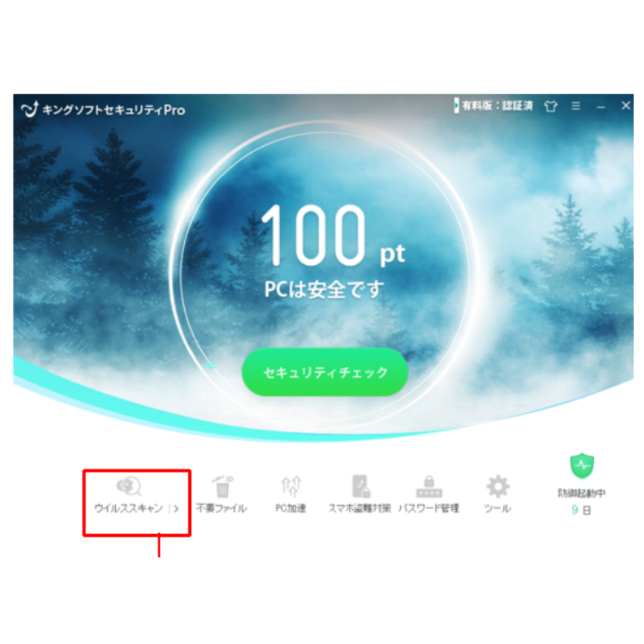Start the green セキュリティチェック button
This screenshot has width=644, height=644.
tap(325, 372)
